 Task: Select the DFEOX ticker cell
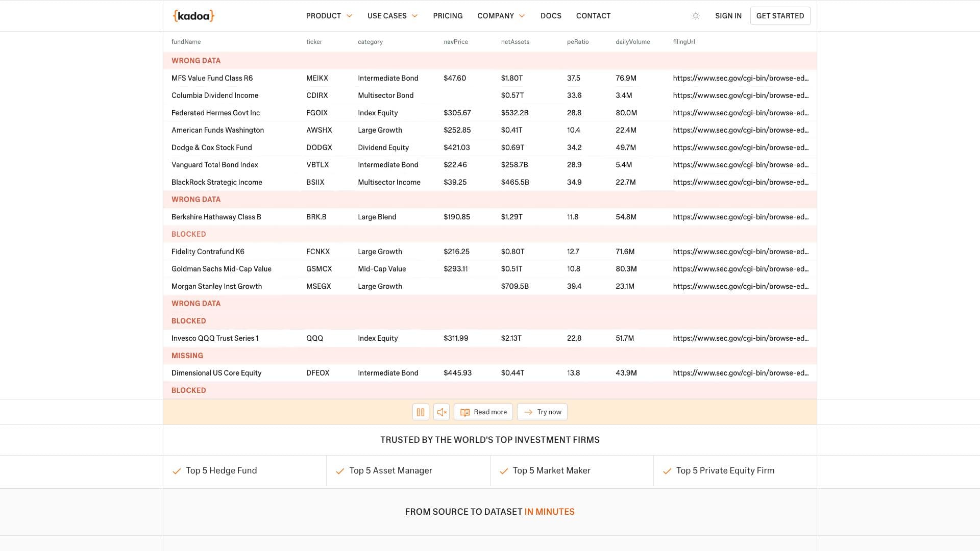pyautogui.click(x=318, y=373)
